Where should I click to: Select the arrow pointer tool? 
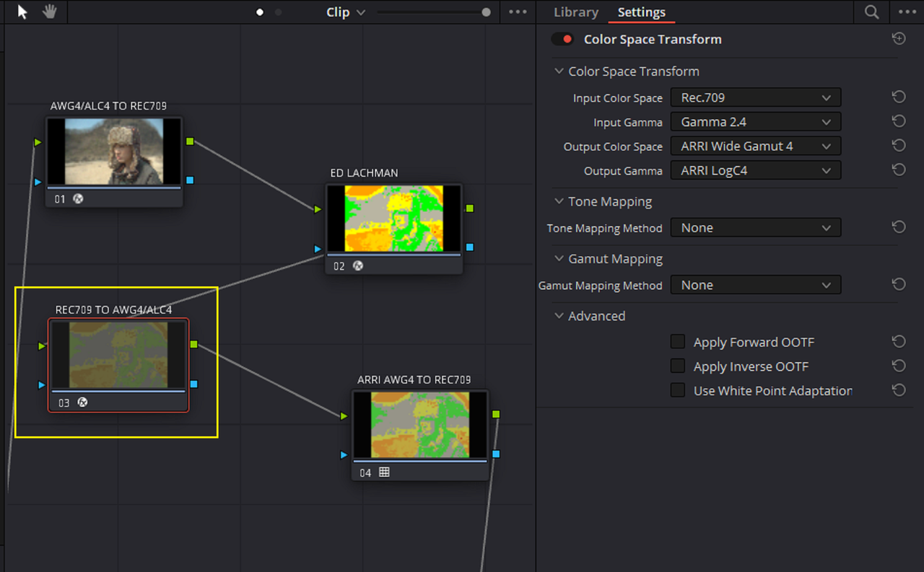tap(22, 12)
